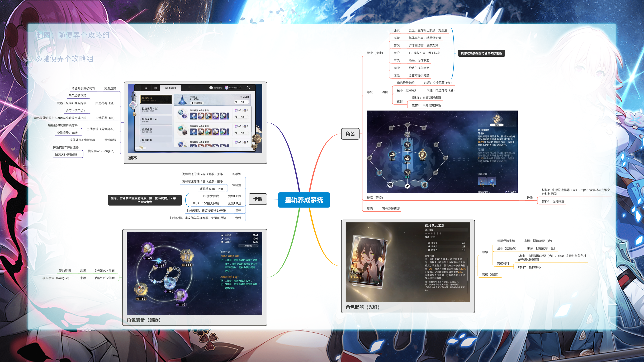The width and height of the screenshot is (644, 362).
Task: Click the 存护 path entry
Action: tap(397, 53)
